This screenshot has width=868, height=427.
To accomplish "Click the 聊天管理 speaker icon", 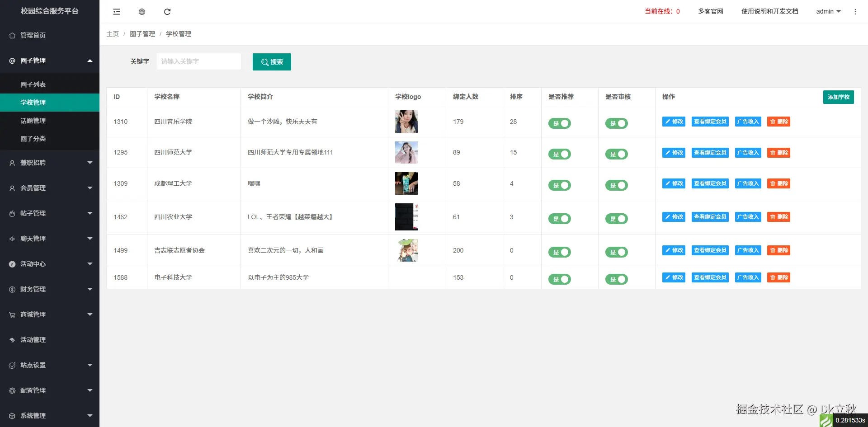I will pos(12,238).
